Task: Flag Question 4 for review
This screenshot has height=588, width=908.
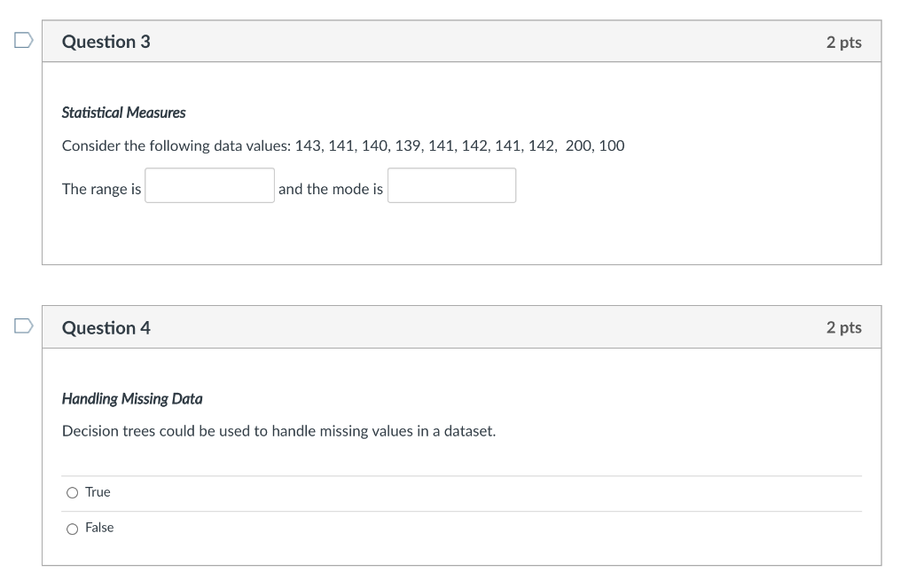Action: pyautogui.click(x=23, y=326)
